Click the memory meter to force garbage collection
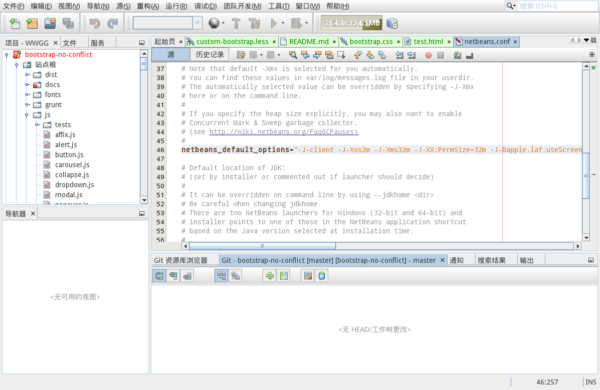Screen dimensions: 600x390 (352, 23)
